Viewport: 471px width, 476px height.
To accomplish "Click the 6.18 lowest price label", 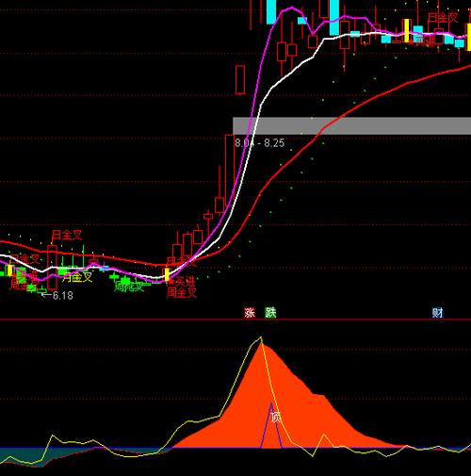I will pyautogui.click(x=63, y=295).
